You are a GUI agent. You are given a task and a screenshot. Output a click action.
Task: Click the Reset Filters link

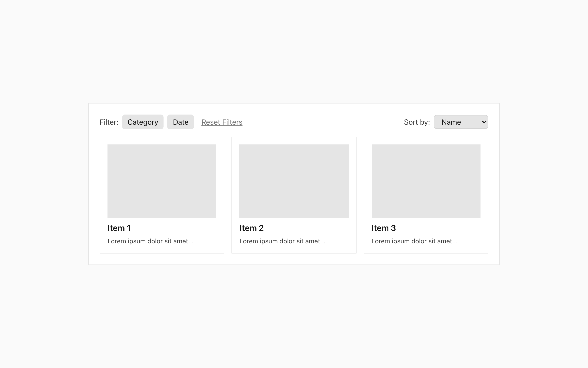coord(222,122)
